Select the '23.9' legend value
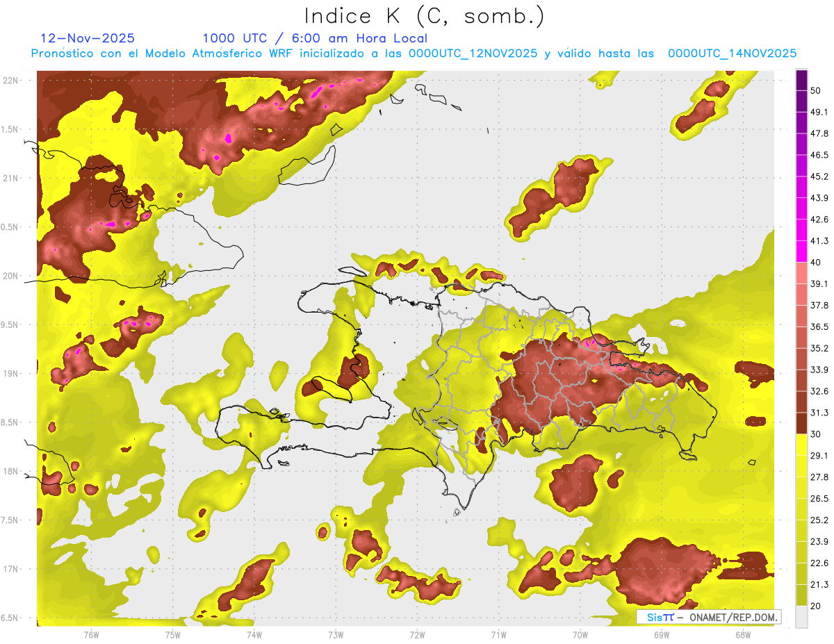 [819, 542]
